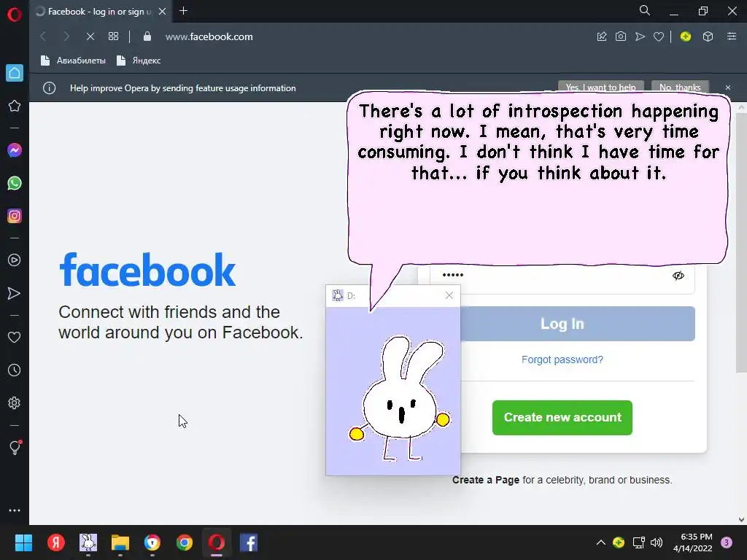Stop loading the page with X button
Screen dimensions: 747x560
(90, 36)
